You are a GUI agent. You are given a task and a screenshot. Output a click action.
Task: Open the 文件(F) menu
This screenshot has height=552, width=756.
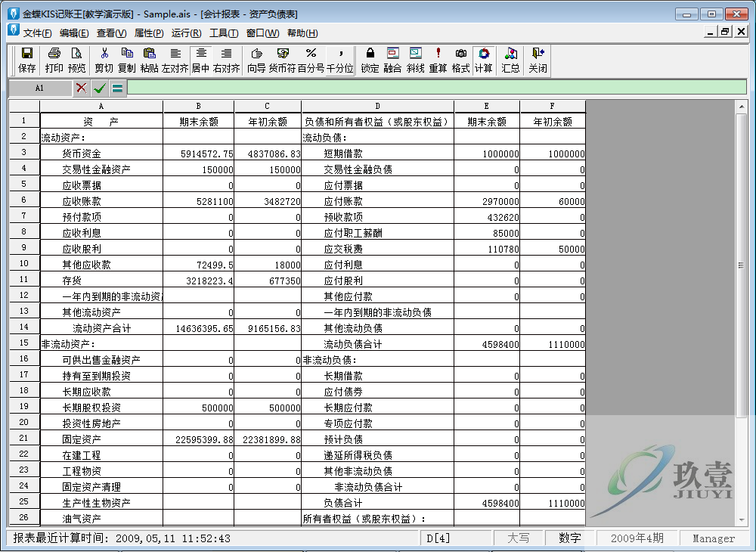pos(38,33)
